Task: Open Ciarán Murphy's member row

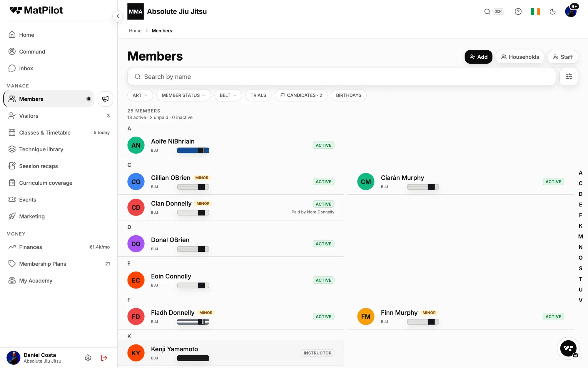Action: pyautogui.click(x=460, y=182)
